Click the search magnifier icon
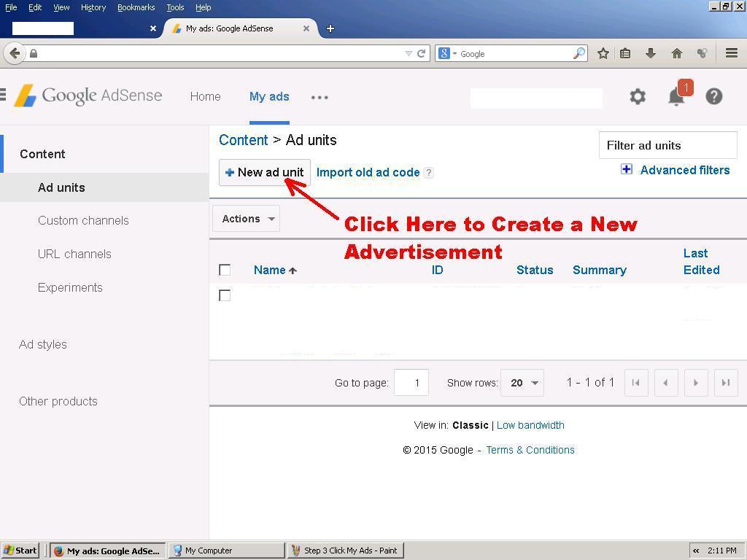 click(578, 53)
